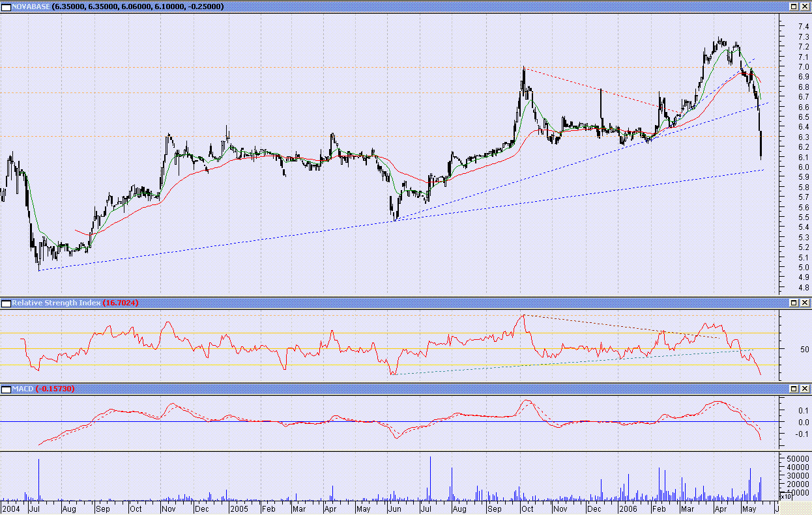
Task: Open the Relative Strength Index panel control icon
Action: pyautogui.click(x=7, y=303)
